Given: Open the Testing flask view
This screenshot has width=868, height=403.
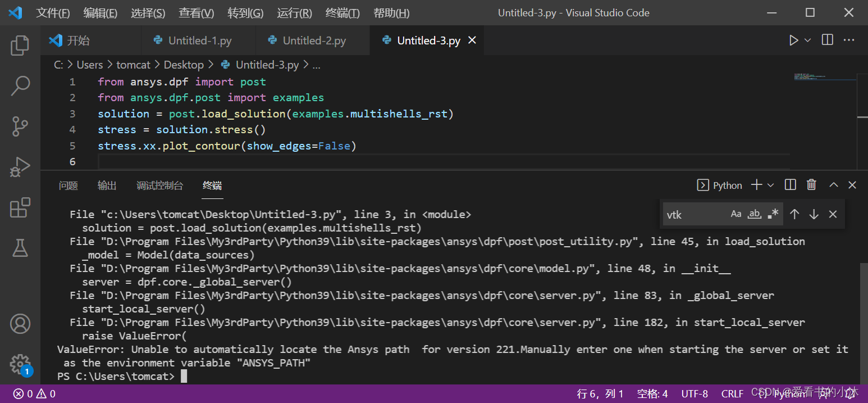Looking at the screenshot, I should point(20,248).
